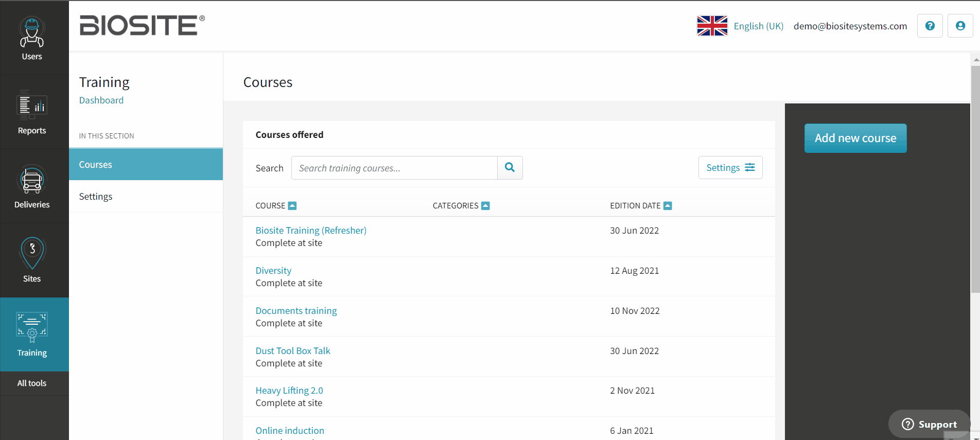
Task: Click Add new course button
Action: pos(855,138)
